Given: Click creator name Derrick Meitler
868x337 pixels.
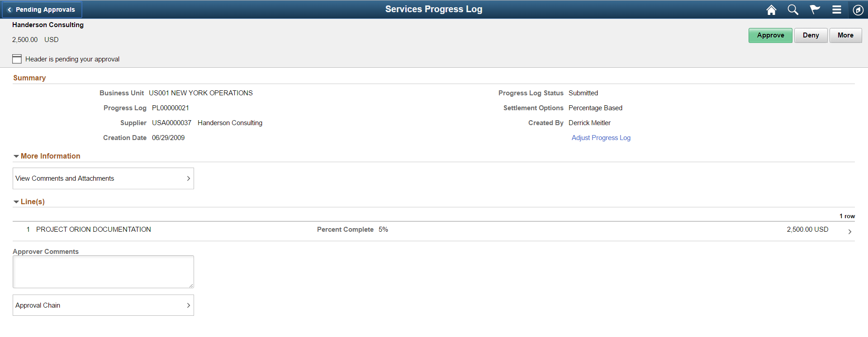Looking at the screenshot, I should pyautogui.click(x=589, y=123).
